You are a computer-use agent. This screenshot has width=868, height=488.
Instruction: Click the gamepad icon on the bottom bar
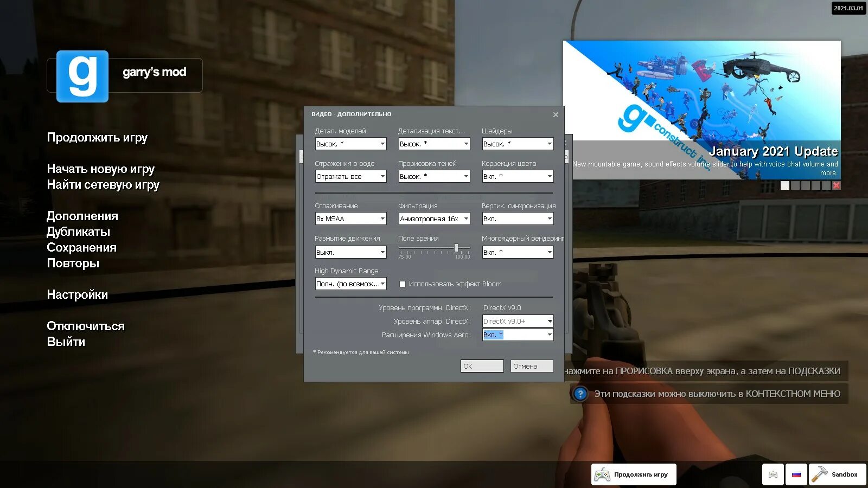[773, 474]
